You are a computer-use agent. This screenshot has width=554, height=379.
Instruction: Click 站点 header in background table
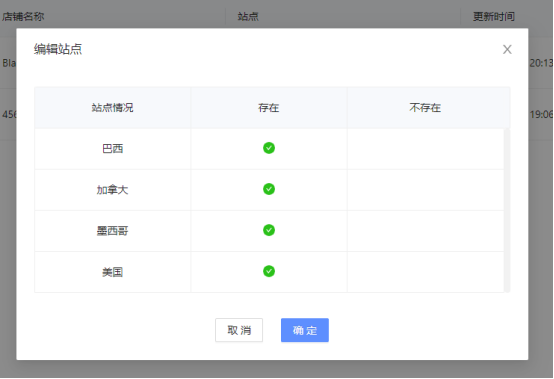[248, 16]
